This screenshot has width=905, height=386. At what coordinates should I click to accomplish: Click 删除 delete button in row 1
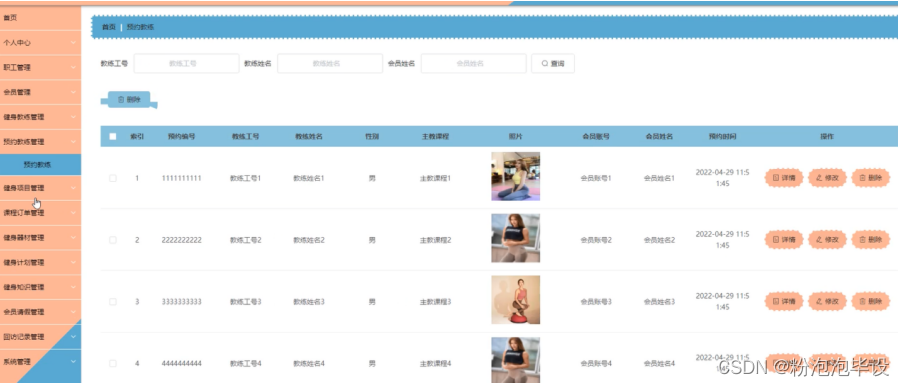tap(870, 178)
